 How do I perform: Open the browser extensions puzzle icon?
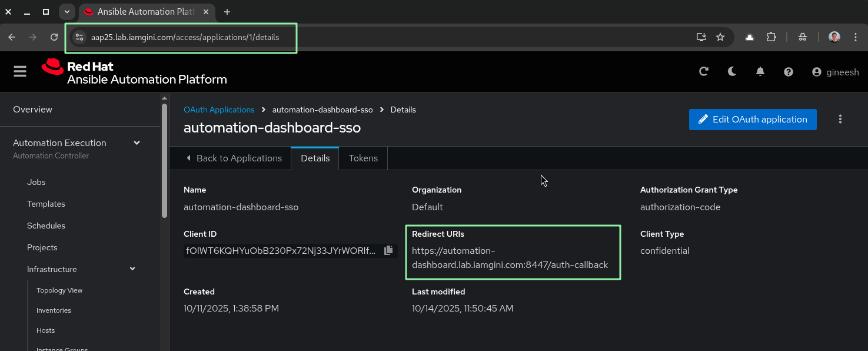(771, 37)
